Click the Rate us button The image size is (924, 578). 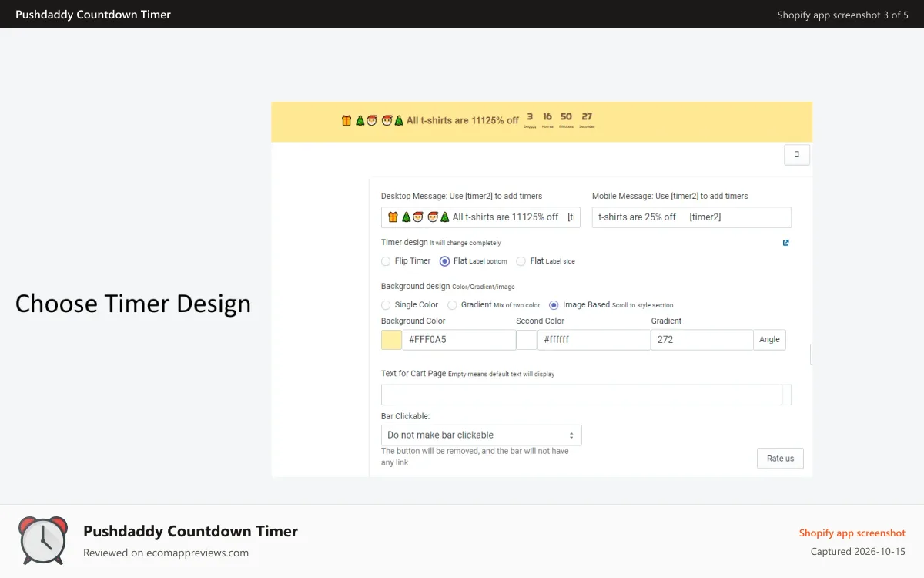(x=780, y=459)
